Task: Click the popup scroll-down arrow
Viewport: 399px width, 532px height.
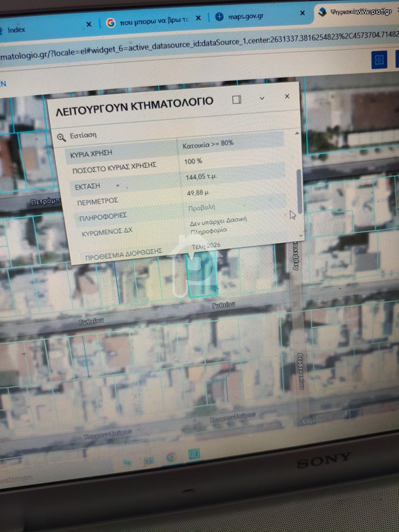Action: [x=301, y=236]
